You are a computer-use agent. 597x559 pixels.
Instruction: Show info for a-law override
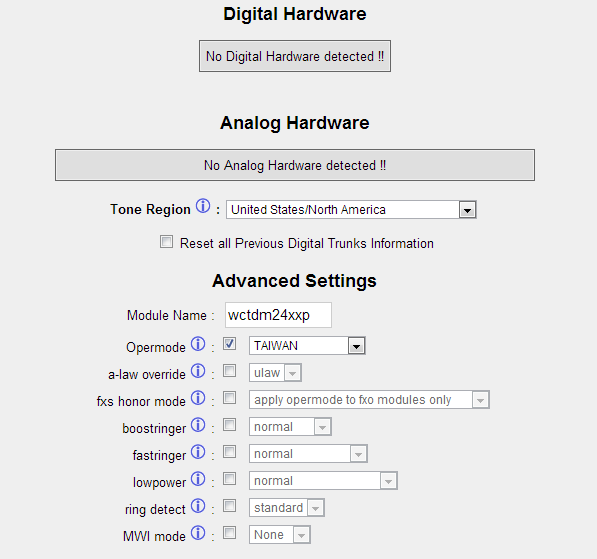point(198,371)
